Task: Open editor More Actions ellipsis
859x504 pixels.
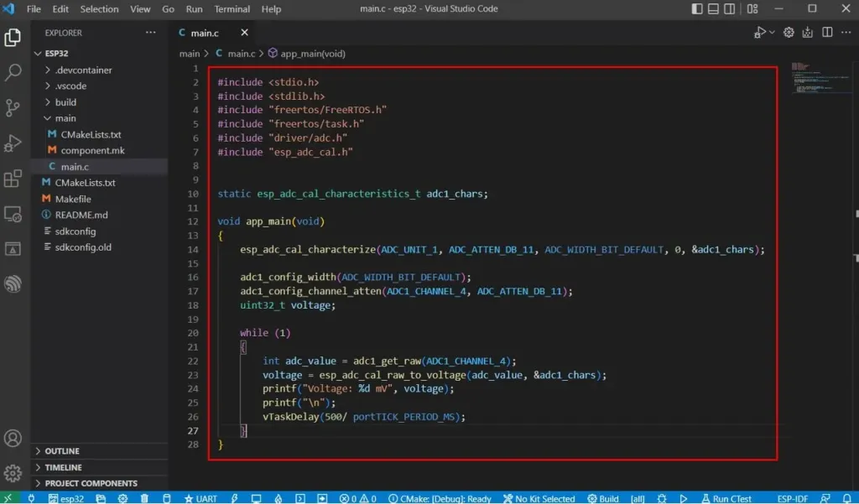Action: (x=846, y=33)
